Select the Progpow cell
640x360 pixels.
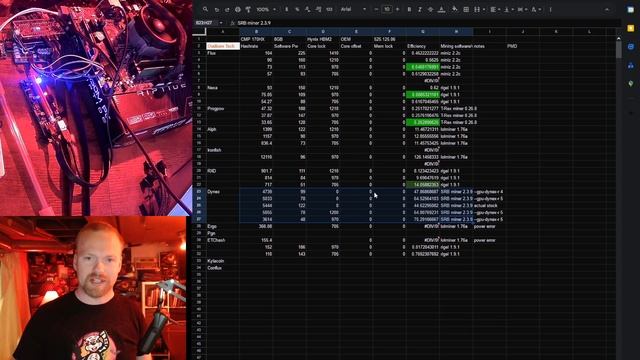[223, 109]
